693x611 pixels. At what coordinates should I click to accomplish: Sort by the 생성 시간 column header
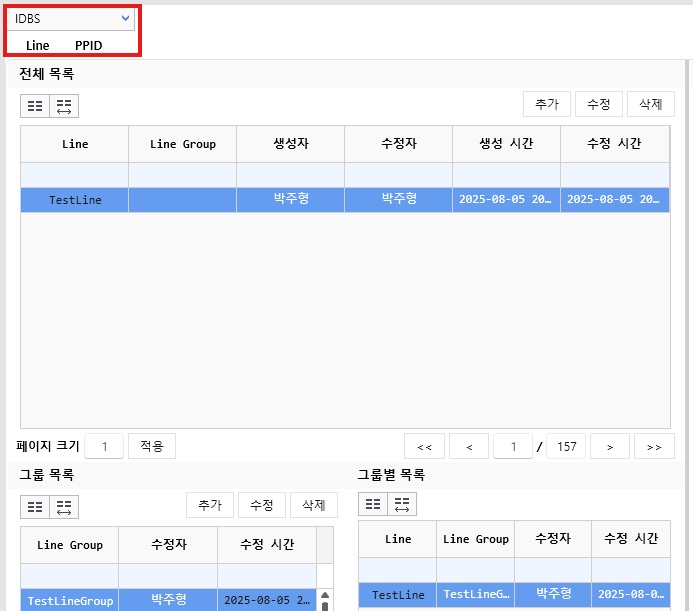coord(506,144)
